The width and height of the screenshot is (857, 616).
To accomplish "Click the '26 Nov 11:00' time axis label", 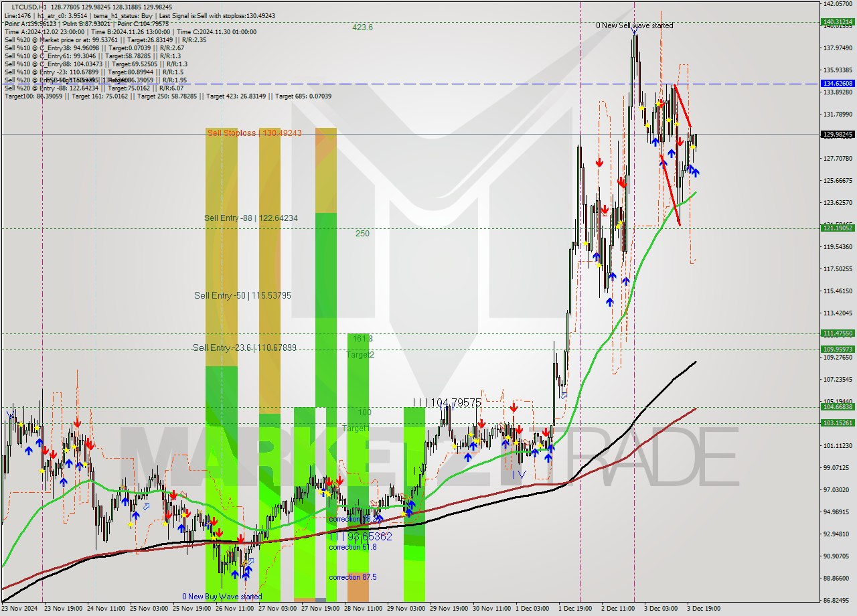I will pyautogui.click(x=234, y=609).
